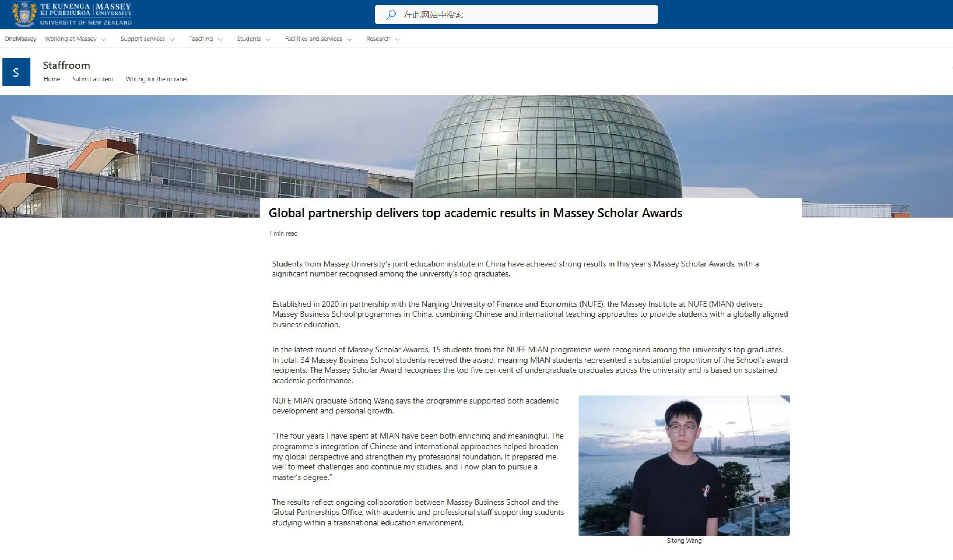This screenshot has width=953, height=560.
Task: Expand the Facilities and services chevron
Action: [349, 39]
